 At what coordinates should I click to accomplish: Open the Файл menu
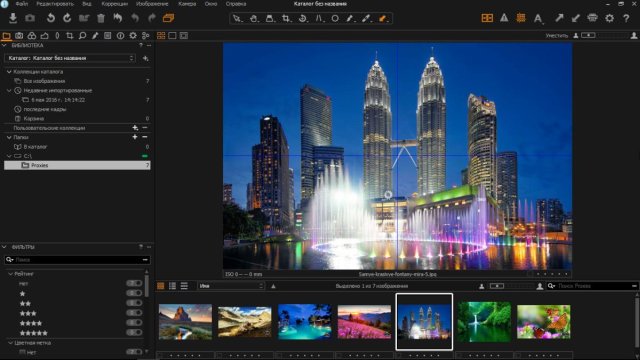click(x=22, y=4)
